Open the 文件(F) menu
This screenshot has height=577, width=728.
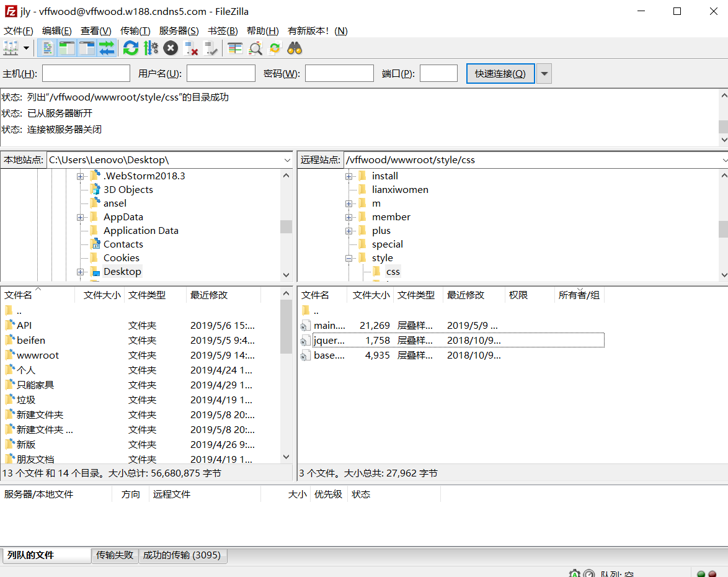(19, 30)
